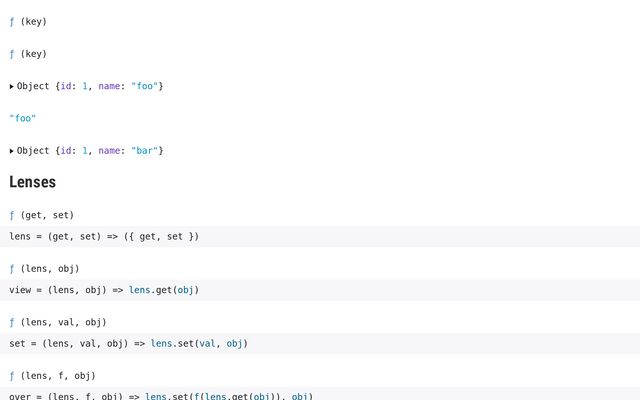Expand the Object with name "bar"

12,151
